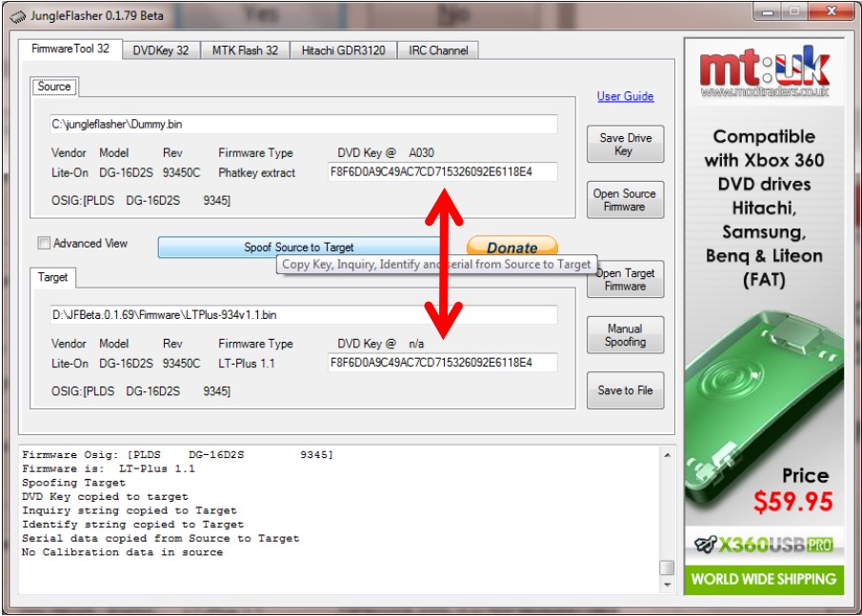Click log line 'Serial data copied from Source to Target'
Screen dimensions: 862x616
click(x=161, y=539)
